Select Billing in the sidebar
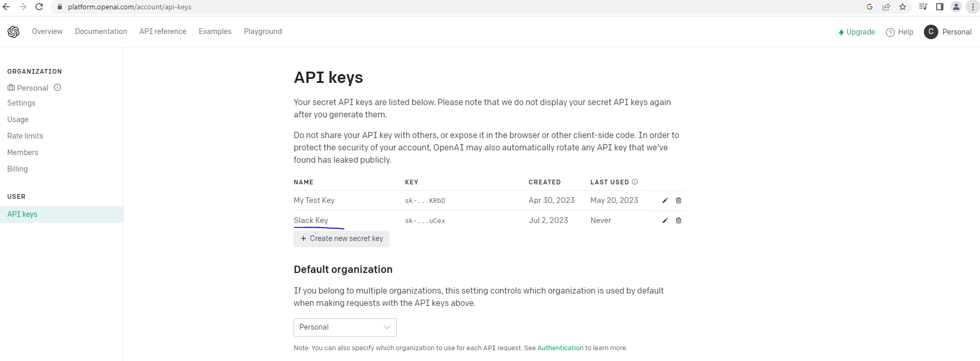980x361 pixels. click(18, 169)
